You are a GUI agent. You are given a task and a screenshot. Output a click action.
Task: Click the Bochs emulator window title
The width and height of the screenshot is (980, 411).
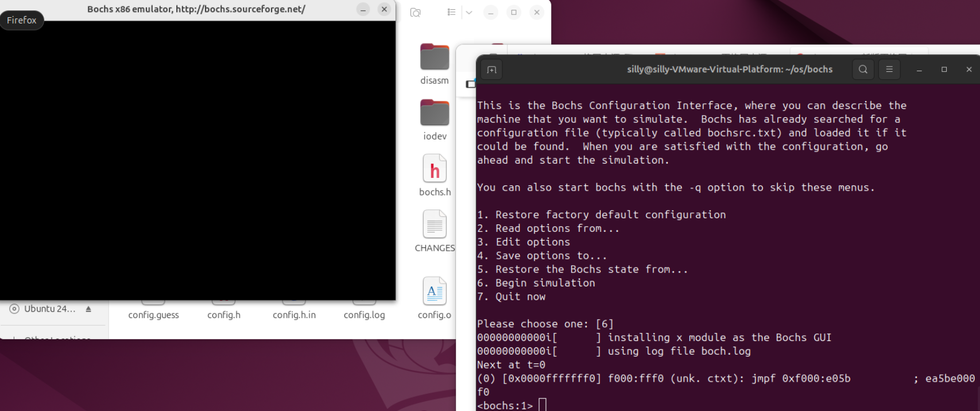196,9
